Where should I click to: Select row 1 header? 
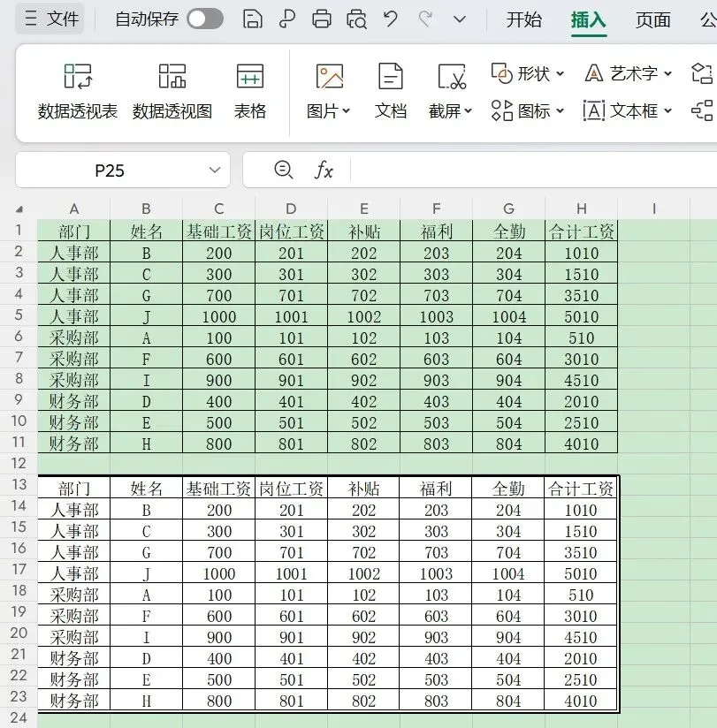pos(19,231)
